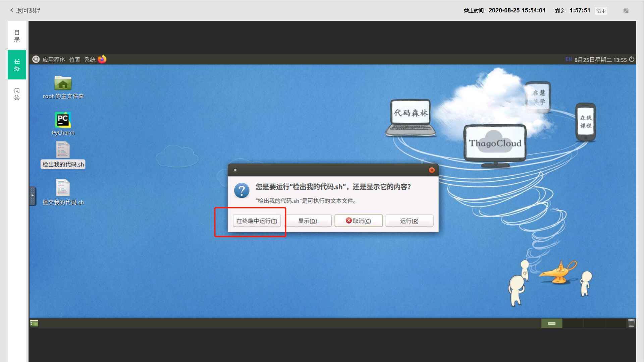Switch to the 目录 sidebar tab
This screenshot has width=644, height=362.
(17, 36)
